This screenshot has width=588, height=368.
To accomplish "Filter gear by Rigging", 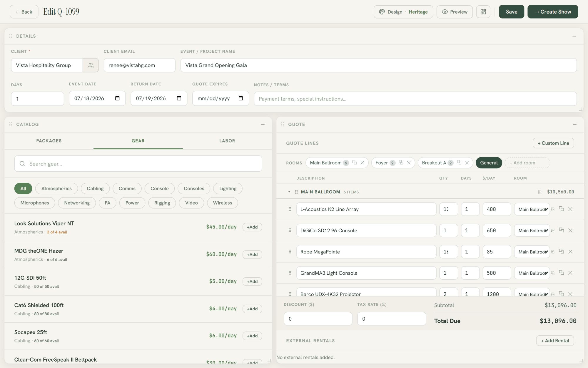I will [162, 203].
